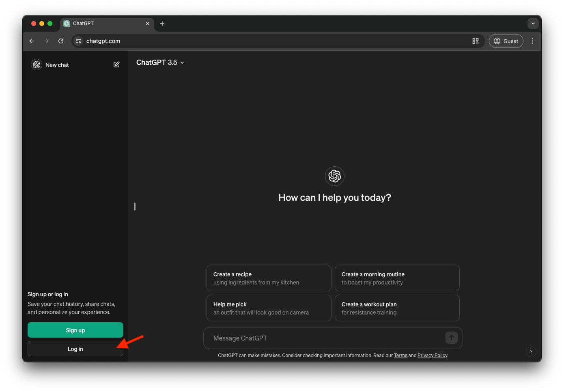Open Chrome three-dot menu

click(x=532, y=41)
